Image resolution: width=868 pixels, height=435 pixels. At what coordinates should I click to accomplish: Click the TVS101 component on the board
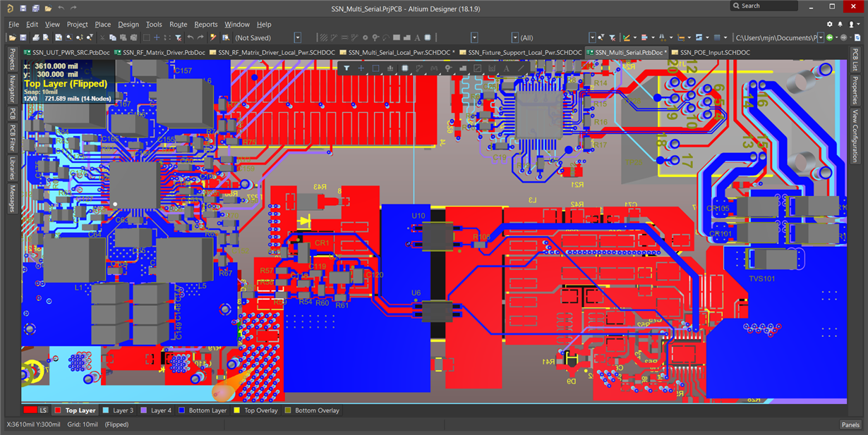pos(776,259)
